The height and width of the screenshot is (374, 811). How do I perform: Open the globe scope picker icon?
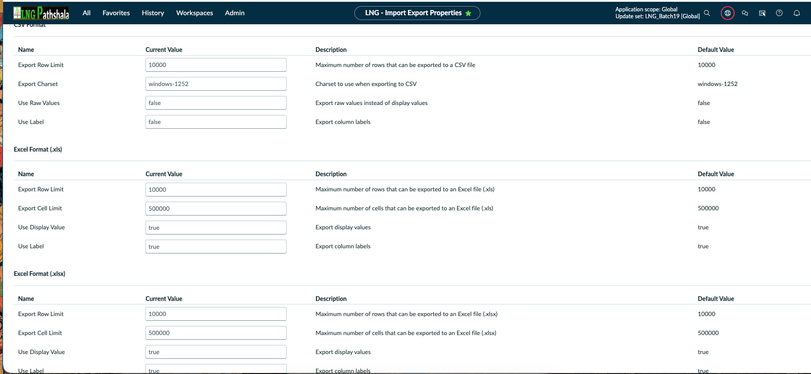coord(727,13)
